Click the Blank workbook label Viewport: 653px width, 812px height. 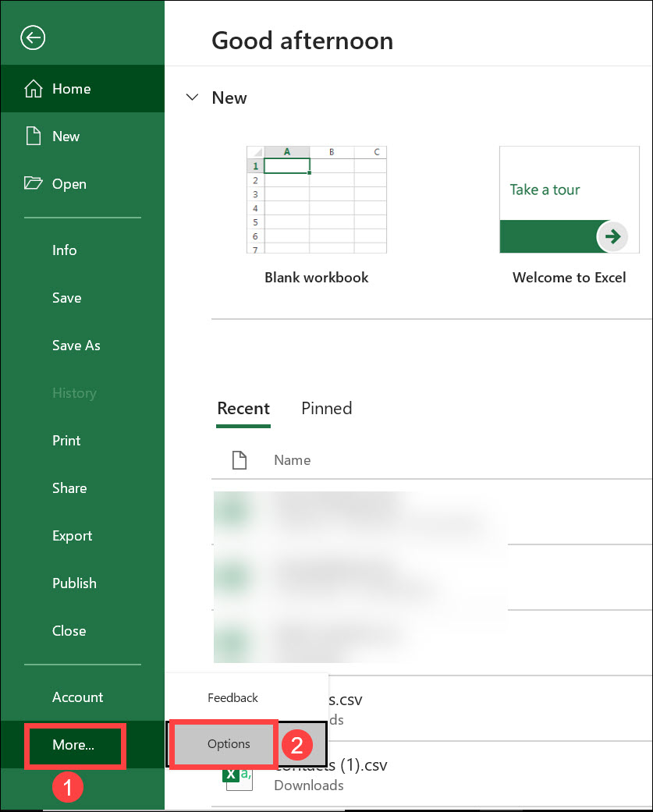click(317, 278)
